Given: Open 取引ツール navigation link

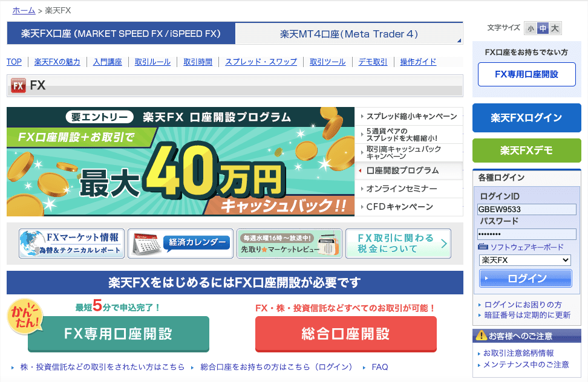Looking at the screenshot, I should tap(328, 62).
